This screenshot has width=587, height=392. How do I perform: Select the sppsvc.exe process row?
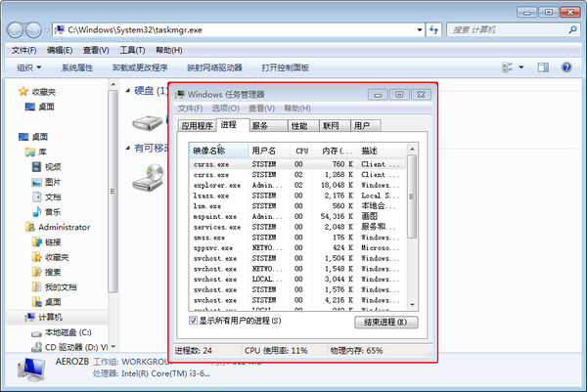297,248
